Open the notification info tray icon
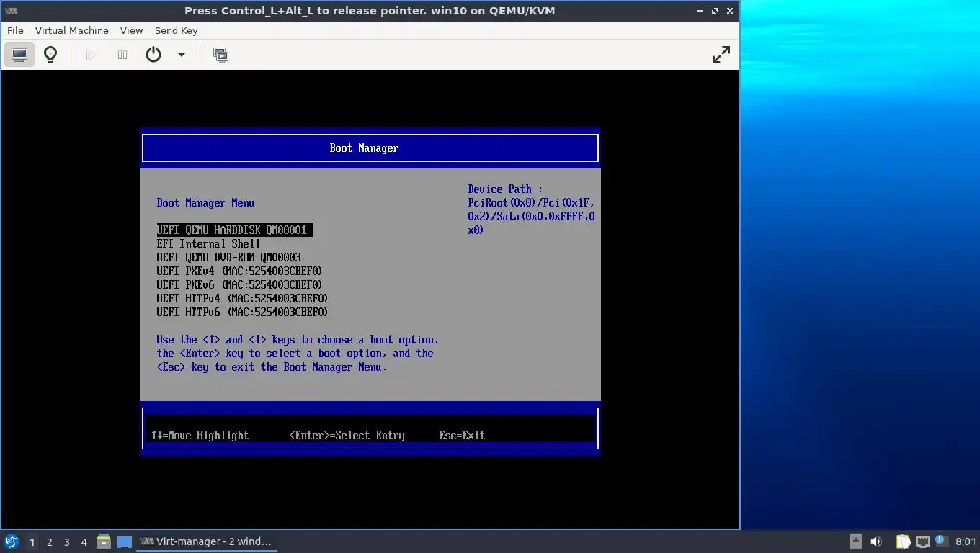 941,541
